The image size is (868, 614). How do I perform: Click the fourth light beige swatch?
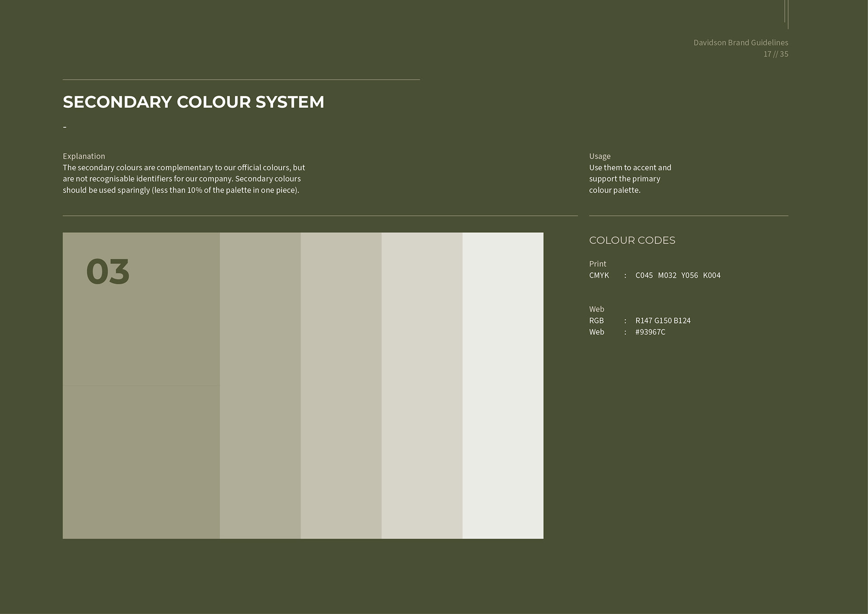[422, 385]
